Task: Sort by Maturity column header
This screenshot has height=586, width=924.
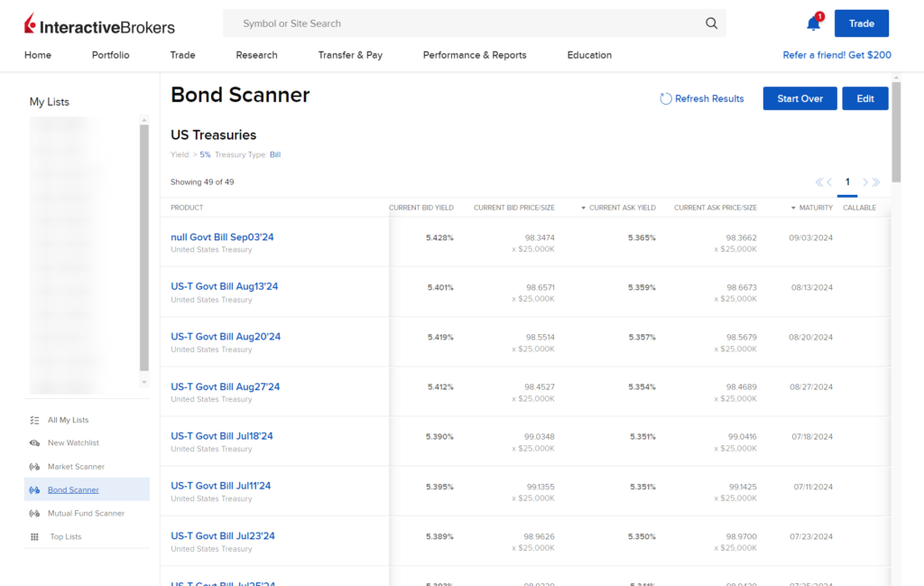Action: coord(816,208)
